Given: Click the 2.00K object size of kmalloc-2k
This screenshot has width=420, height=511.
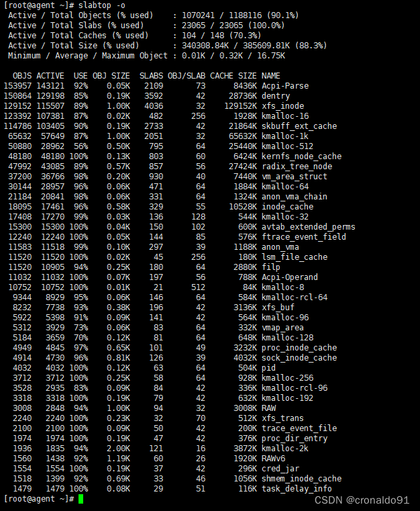Looking at the screenshot, I should point(118,449).
